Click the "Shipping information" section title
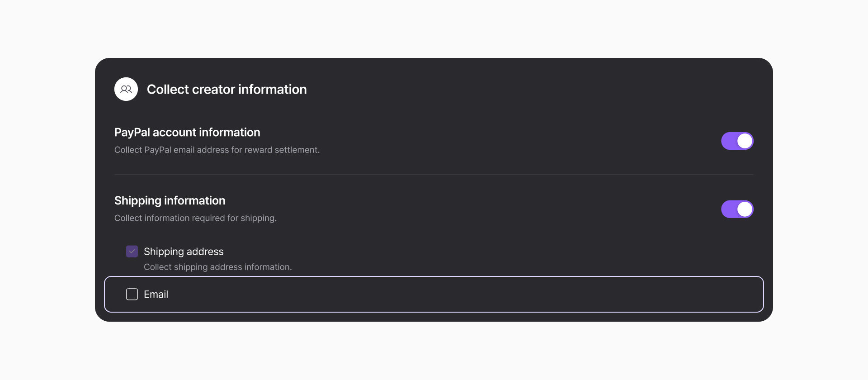Viewport: 868px width, 380px height. tap(170, 200)
